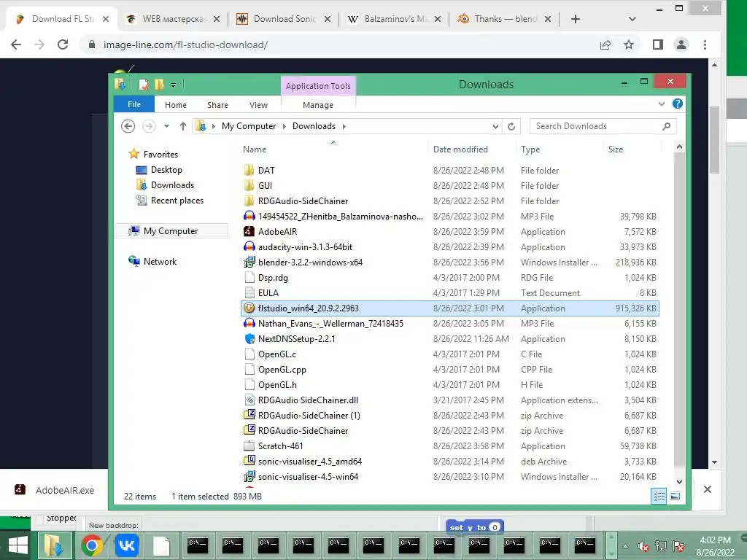Open Chrome share page icon

[605, 44]
